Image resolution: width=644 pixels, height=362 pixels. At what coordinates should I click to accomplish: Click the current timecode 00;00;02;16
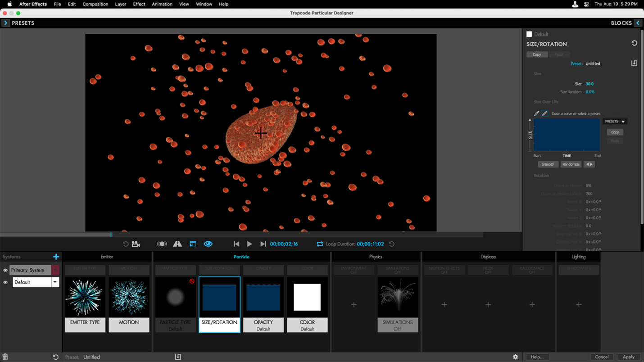[x=284, y=244]
